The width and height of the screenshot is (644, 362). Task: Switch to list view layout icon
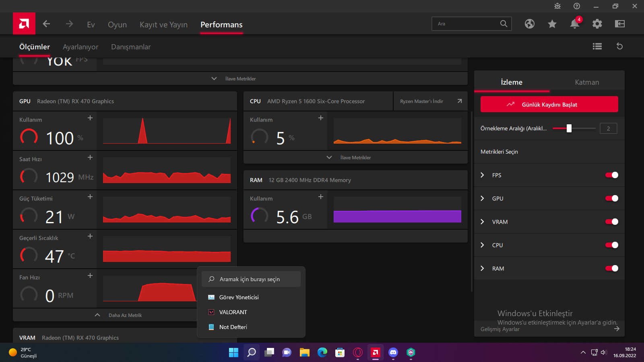click(597, 47)
